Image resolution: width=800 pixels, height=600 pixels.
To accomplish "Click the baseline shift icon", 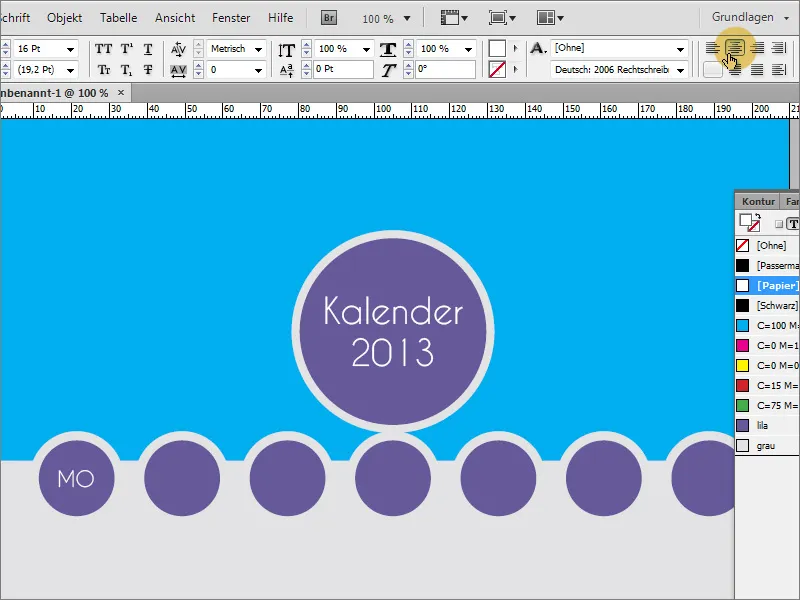I will [x=287, y=70].
